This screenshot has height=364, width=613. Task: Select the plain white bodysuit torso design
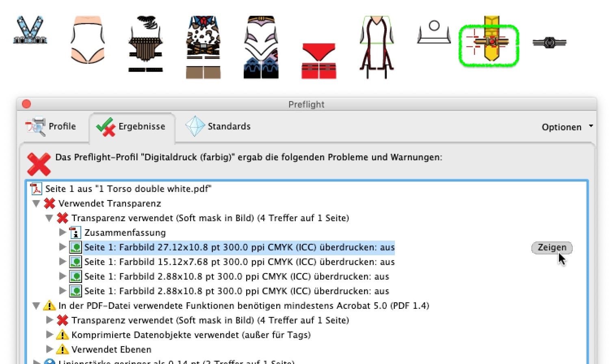point(88,40)
